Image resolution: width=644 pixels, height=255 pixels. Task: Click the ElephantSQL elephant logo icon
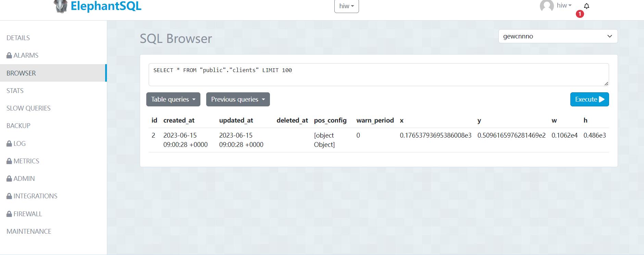coord(61,6)
